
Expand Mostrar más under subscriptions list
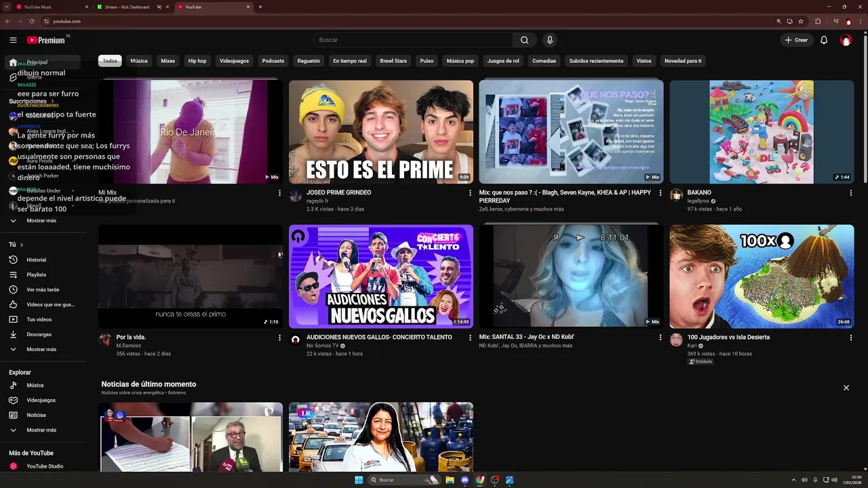click(43, 220)
